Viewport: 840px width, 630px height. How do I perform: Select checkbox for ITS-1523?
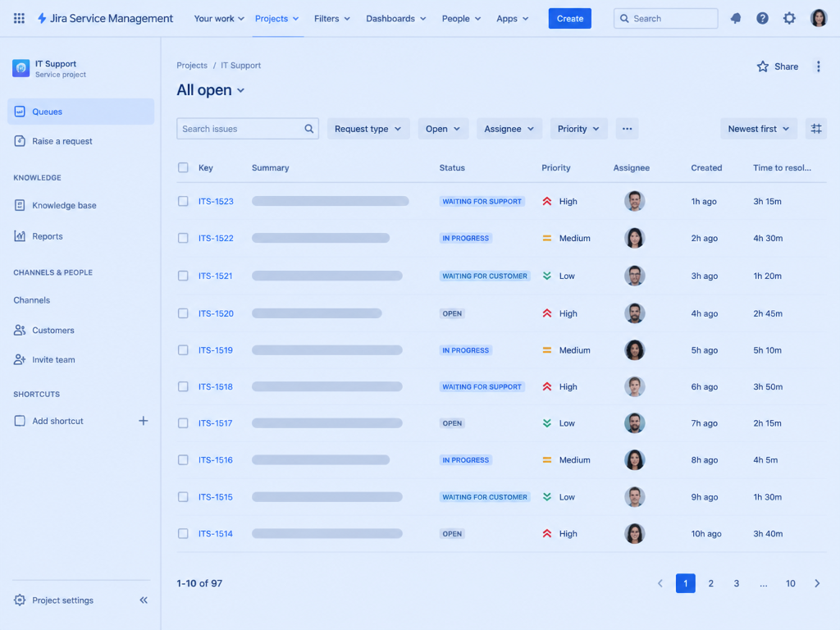183,202
